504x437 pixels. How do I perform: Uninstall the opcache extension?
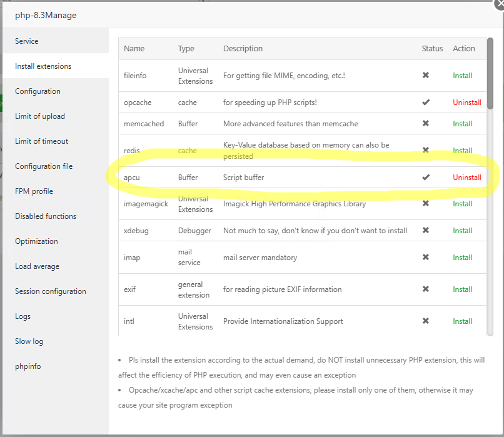click(x=466, y=103)
